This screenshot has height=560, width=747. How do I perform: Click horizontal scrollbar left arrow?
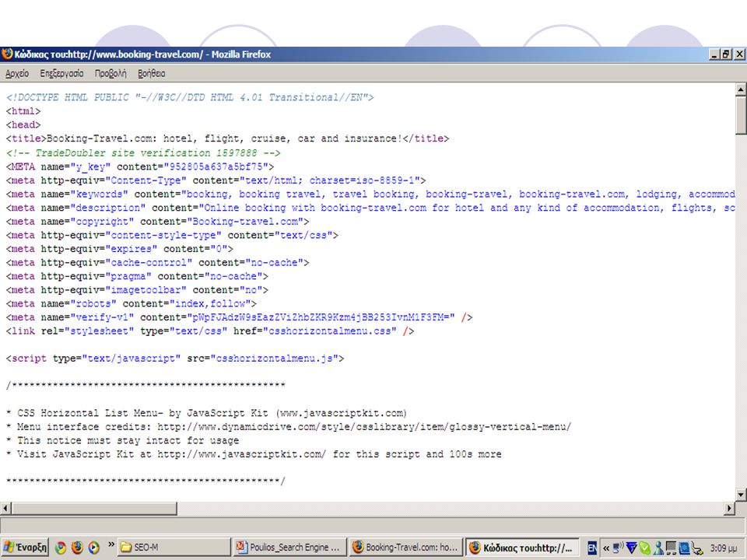tap(5, 508)
